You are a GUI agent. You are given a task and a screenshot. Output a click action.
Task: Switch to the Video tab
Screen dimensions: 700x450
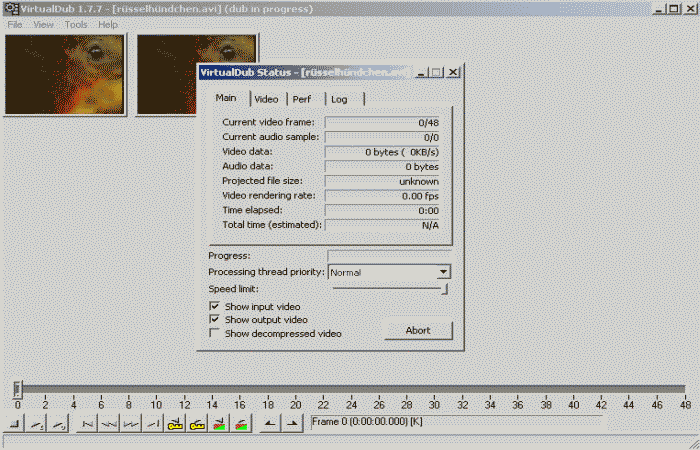coord(266,99)
